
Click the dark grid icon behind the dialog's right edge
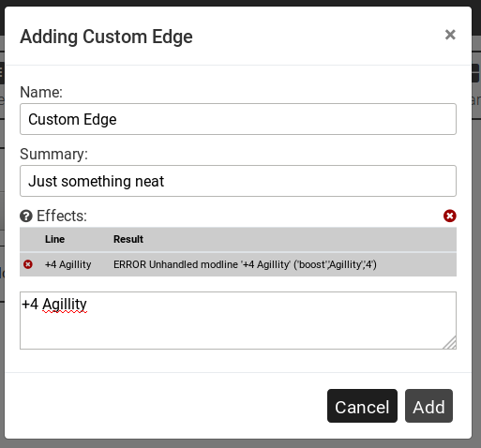(476, 73)
